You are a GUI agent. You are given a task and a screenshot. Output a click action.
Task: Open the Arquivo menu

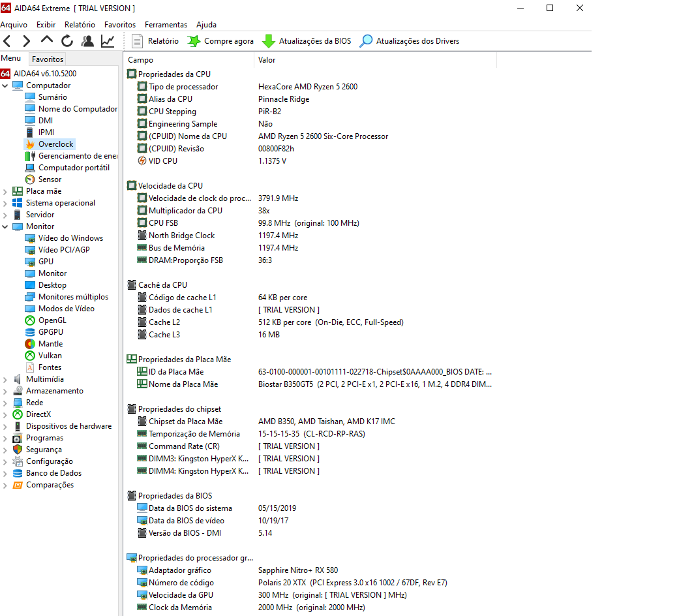pos(14,25)
